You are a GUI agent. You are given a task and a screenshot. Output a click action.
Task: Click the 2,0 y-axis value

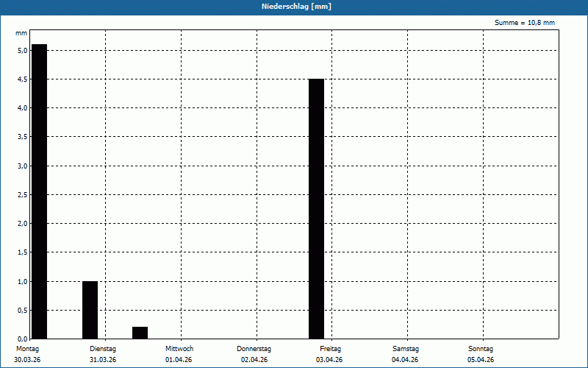pyautogui.click(x=23, y=224)
